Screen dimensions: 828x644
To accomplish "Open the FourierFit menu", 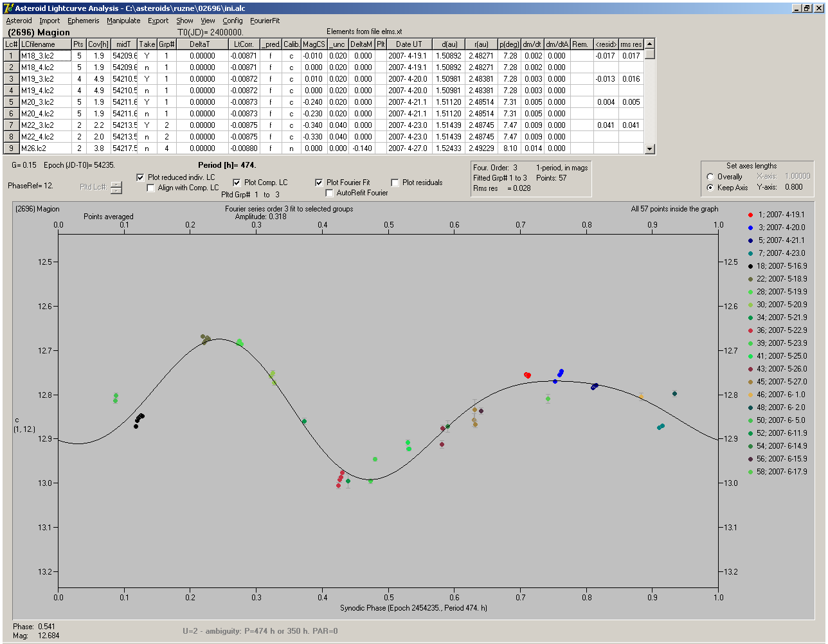I will [265, 21].
